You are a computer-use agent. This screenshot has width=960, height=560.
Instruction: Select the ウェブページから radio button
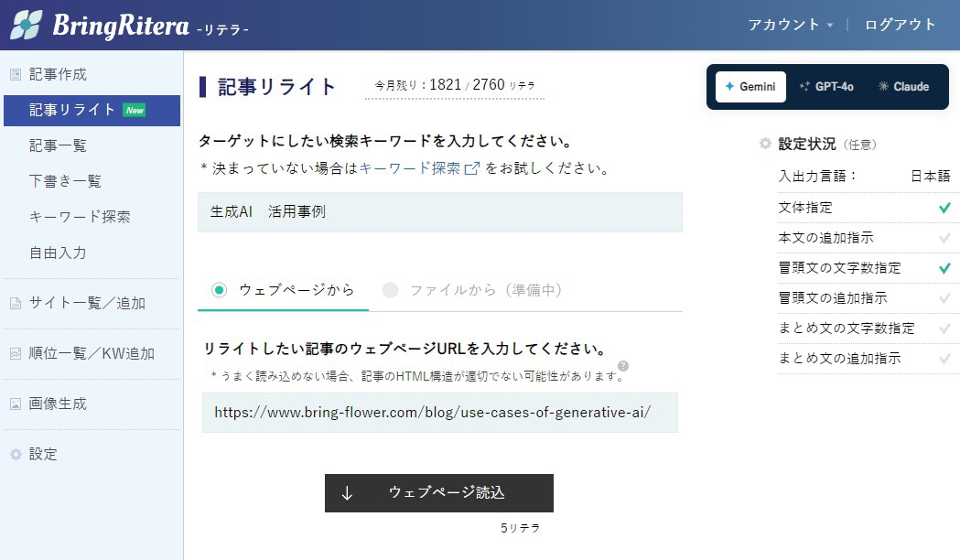219,290
